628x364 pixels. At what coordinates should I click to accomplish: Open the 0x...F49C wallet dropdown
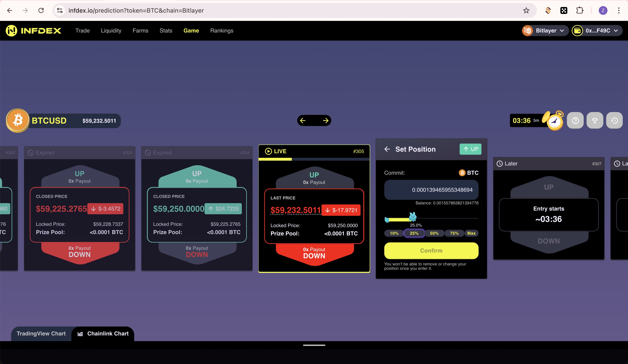point(597,31)
